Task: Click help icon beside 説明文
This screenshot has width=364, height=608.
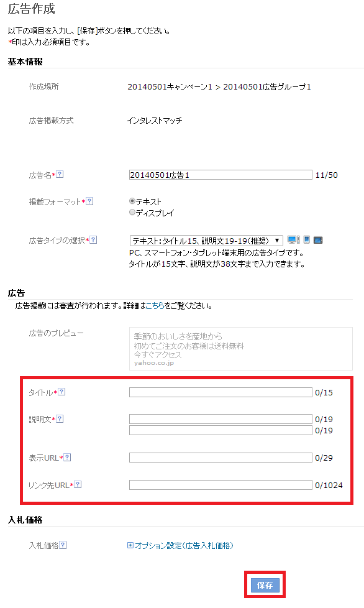Action: pyautogui.click(x=60, y=419)
